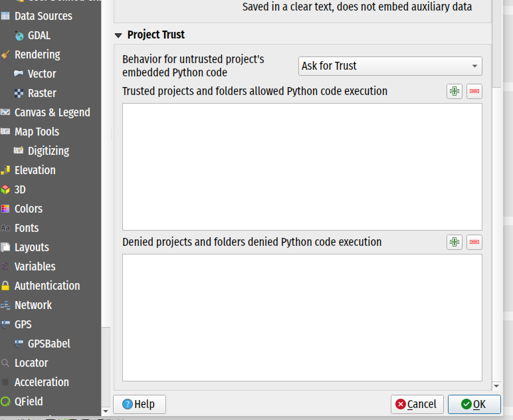
Task: Open the 3D settings page
Action: pyautogui.click(x=20, y=189)
